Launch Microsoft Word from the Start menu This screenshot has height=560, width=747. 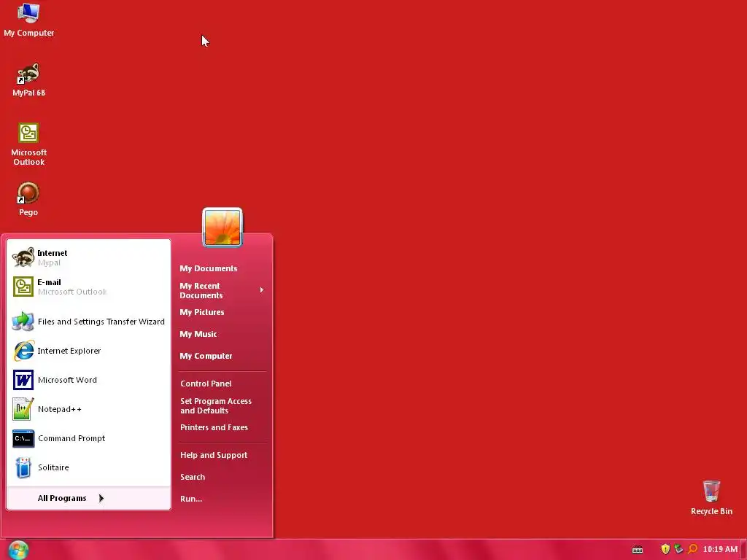point(88,379)
